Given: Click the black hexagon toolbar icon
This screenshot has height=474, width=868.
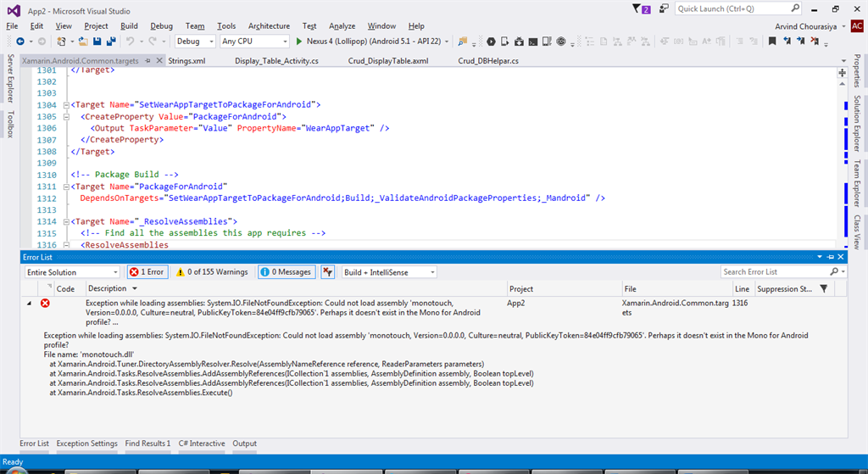Looking at the screenshot, I should [x=491, y=42].
